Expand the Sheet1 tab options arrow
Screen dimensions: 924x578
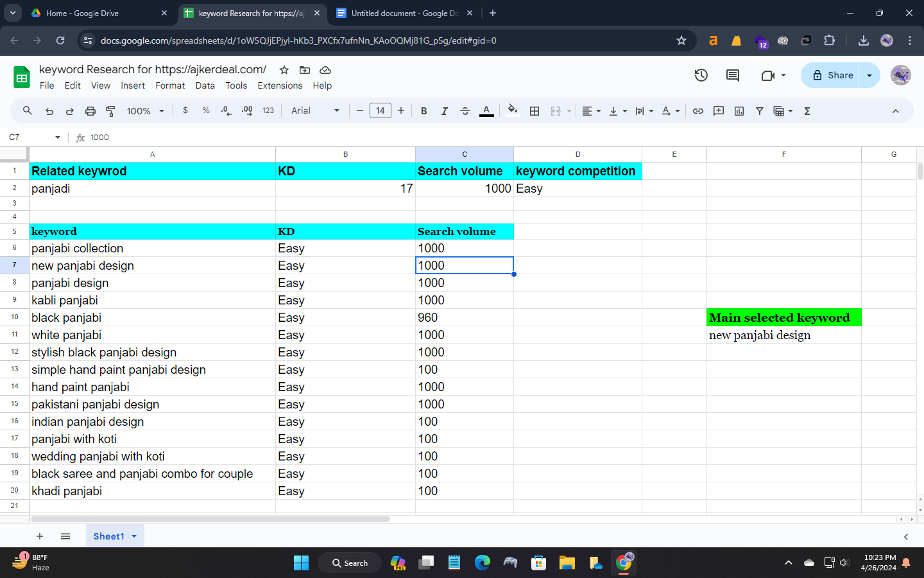coord(134,536)
